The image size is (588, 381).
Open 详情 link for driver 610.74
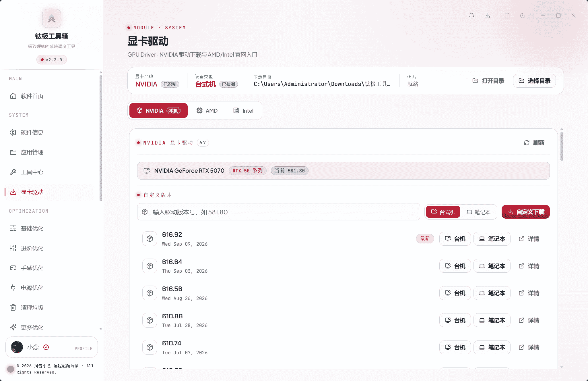[529, 347]
